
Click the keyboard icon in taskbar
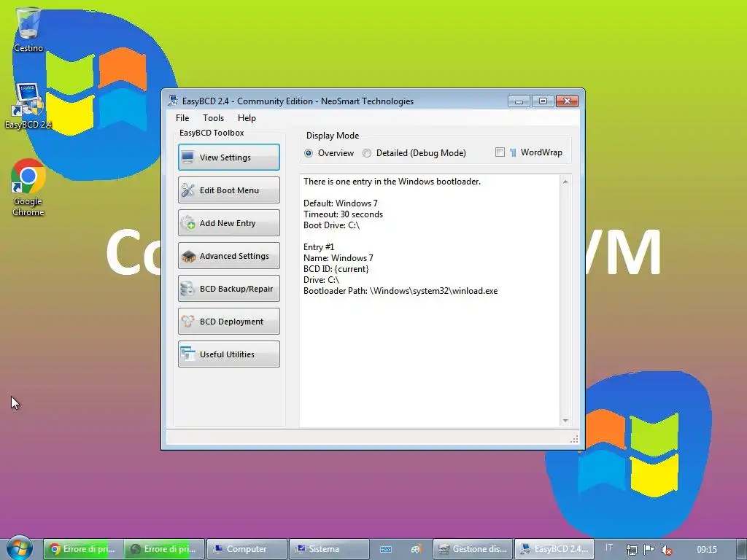click(x=386, y=550)
